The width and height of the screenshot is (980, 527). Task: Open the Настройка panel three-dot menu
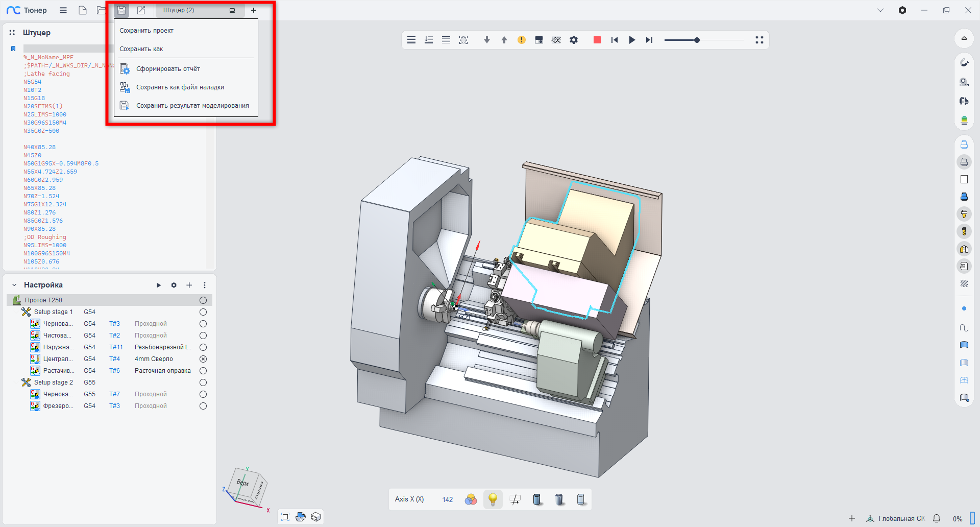click(x=205, y=285)
